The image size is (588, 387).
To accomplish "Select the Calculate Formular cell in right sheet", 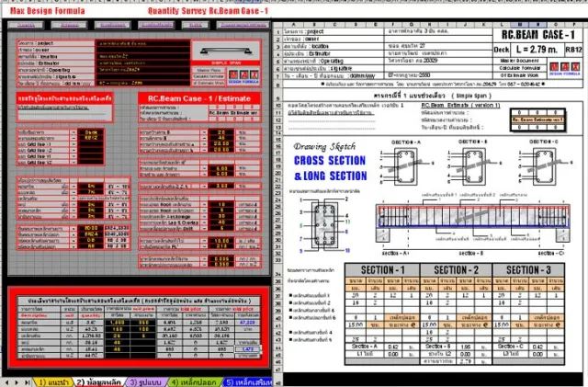I will (x=520, y=68).
